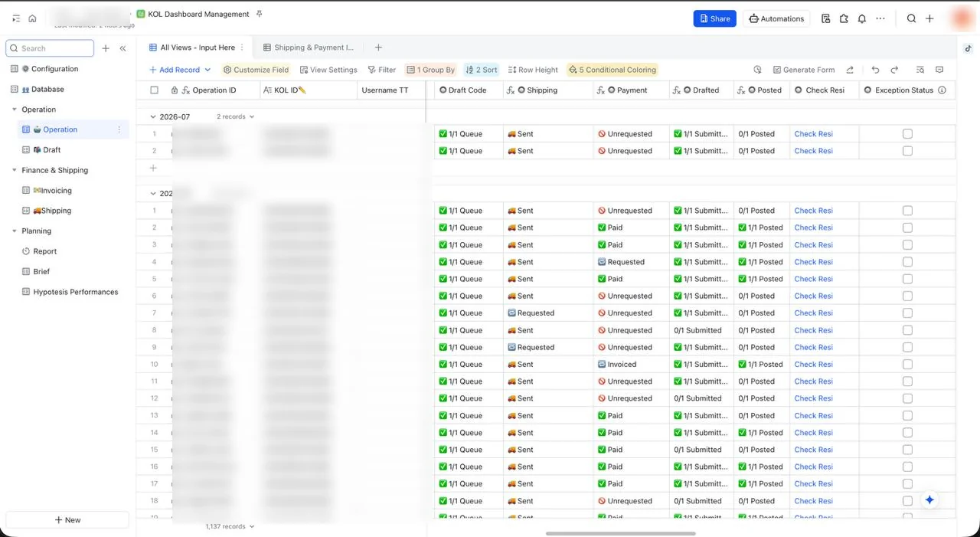Viewport: 980px width, 537px height.
Task: Click Customize Field
Action: point(256,70)
